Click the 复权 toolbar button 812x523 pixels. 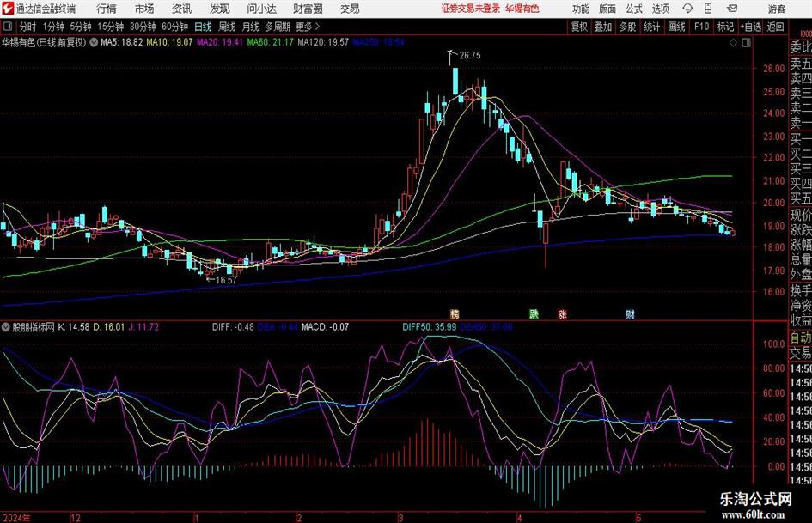click(579, 27)
